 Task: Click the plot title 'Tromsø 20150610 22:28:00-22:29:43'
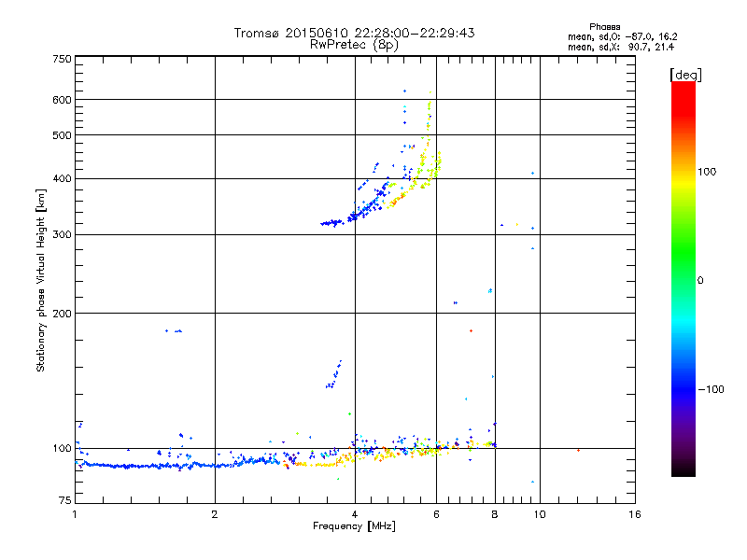(354, 33)
